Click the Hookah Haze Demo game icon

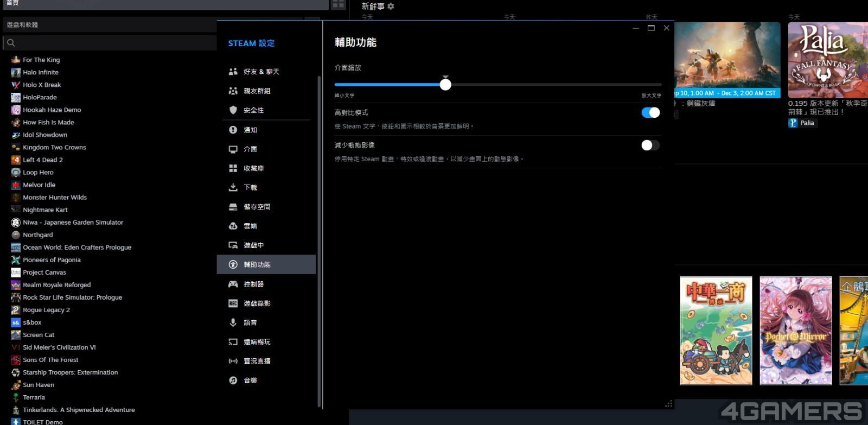click(x=16, y=110)
